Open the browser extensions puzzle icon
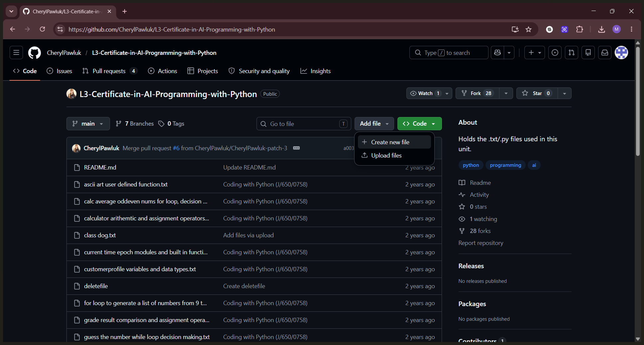 (x=580, y=29)
